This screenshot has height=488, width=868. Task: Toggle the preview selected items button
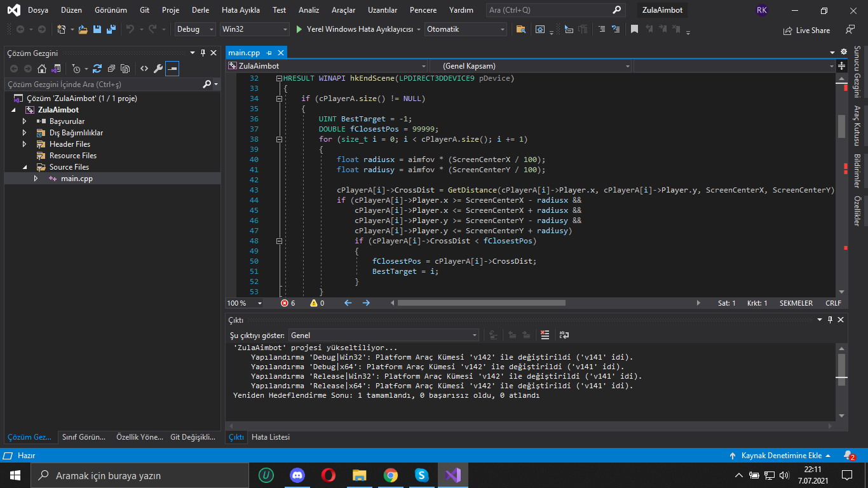pyautogui.click(x=172, y=69)
